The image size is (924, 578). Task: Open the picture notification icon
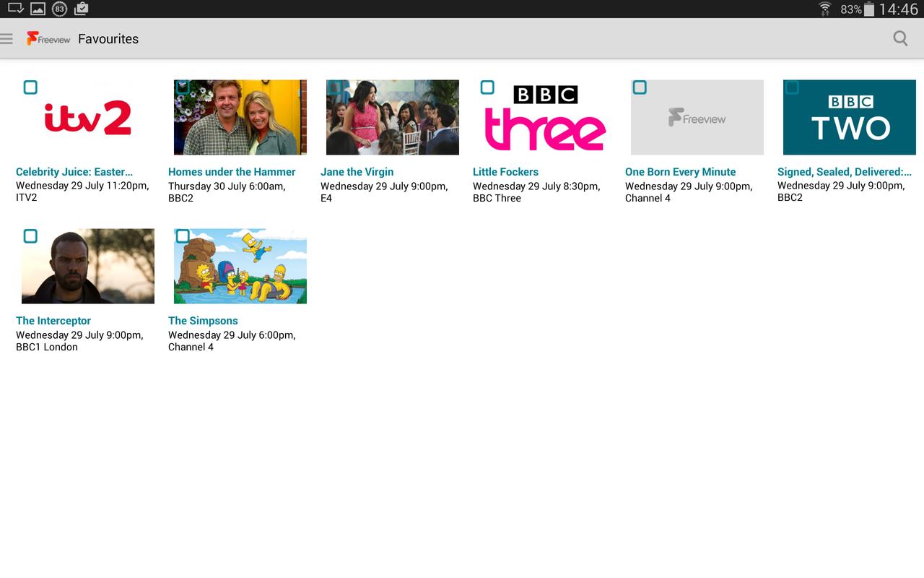[x=38, y=9]
